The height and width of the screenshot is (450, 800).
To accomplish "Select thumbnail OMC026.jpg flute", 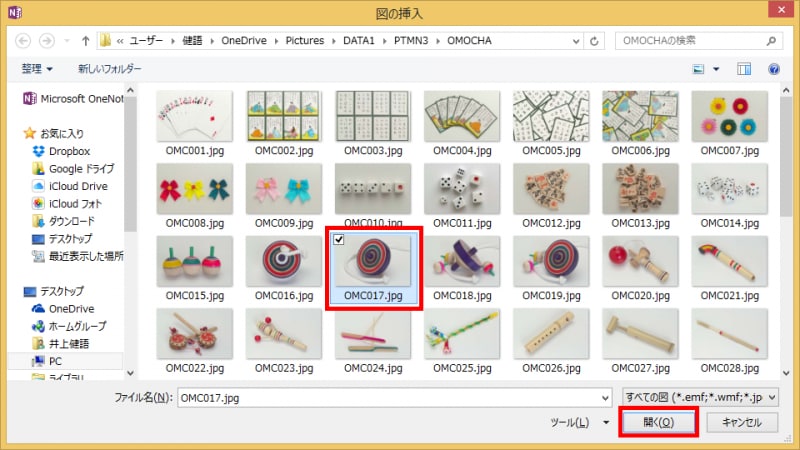I will pyautogui.click(x=551, y=334).
